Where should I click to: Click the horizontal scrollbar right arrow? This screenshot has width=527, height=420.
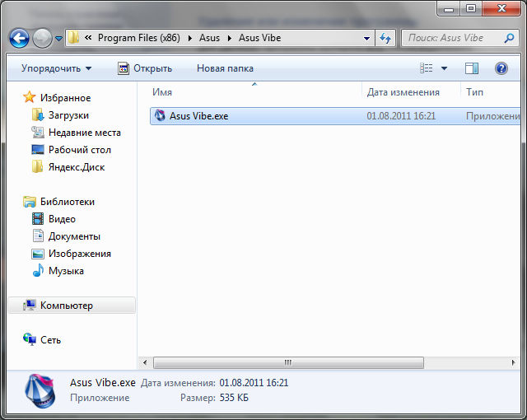(513, 362)
